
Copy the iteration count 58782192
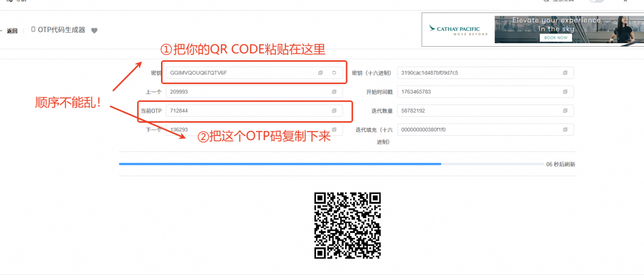tap(565, 111)
